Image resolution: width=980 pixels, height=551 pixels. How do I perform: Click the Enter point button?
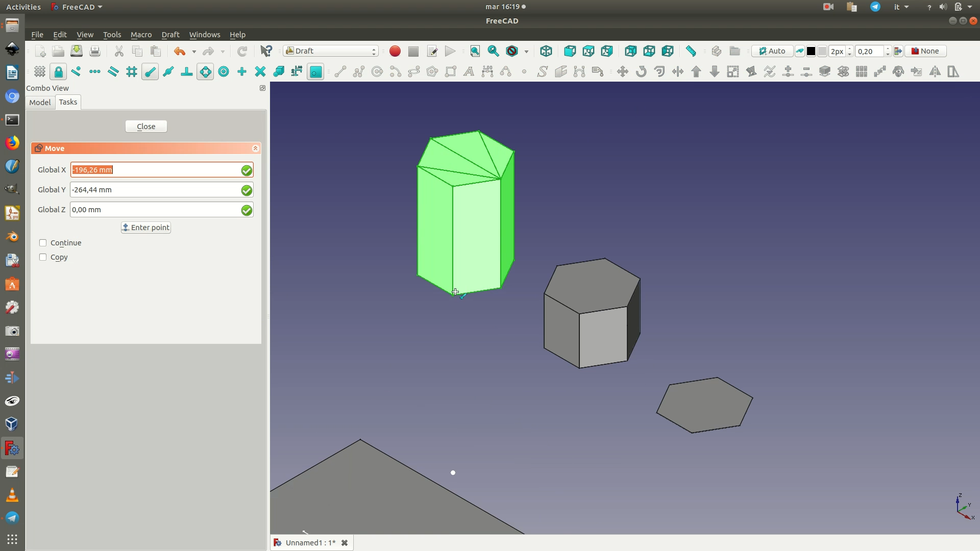[x=146, y=228]
